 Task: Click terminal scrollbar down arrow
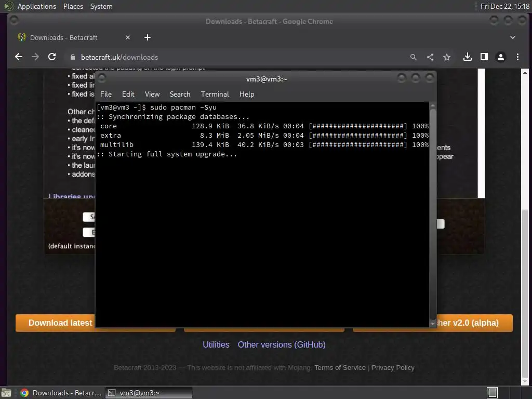(433, 324)
